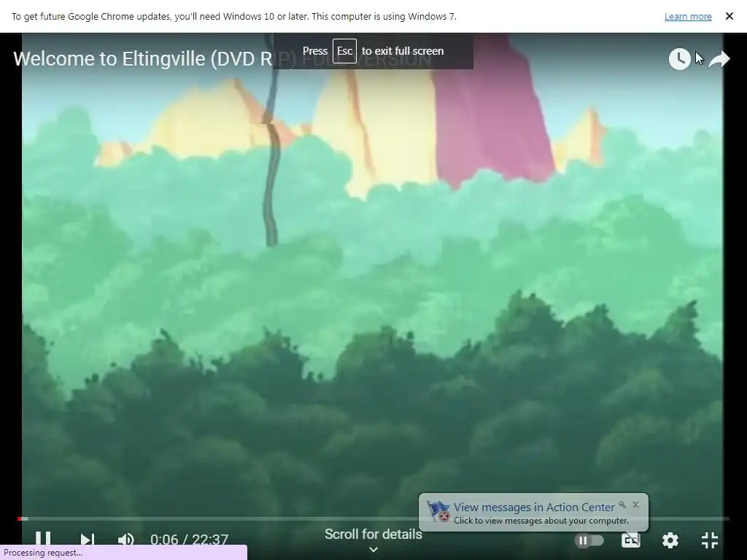Click the Esc key hint in overlay
The width and height of the screenshot is (747, 560).
coord(344,51)
